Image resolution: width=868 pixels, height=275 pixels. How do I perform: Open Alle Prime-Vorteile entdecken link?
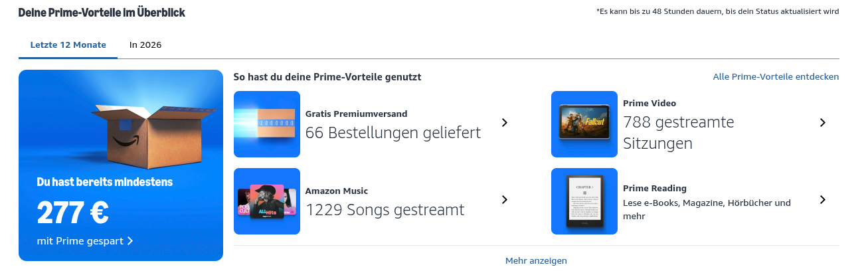pos(776,77)
